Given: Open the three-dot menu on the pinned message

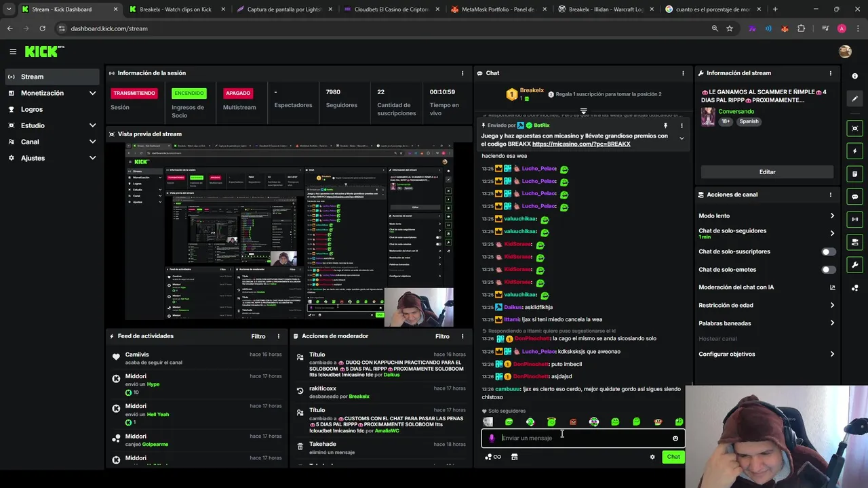Looking at the screenshot, I should pyautogui.click(x=682, y=125).
